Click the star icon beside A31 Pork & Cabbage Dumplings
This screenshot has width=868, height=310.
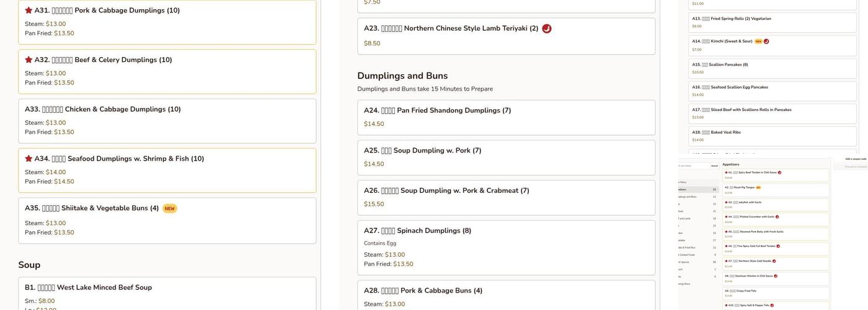coord(29,11)
